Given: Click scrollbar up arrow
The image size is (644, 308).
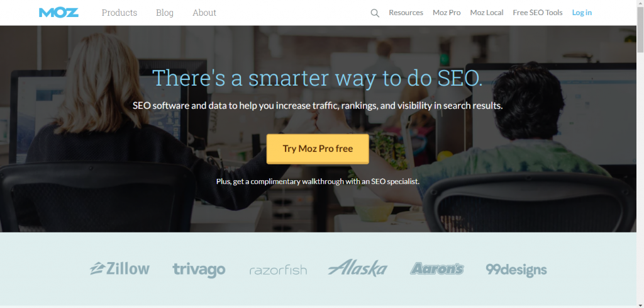Looking at the screenshot, I should pyautogui.click(x=640, y=4).
